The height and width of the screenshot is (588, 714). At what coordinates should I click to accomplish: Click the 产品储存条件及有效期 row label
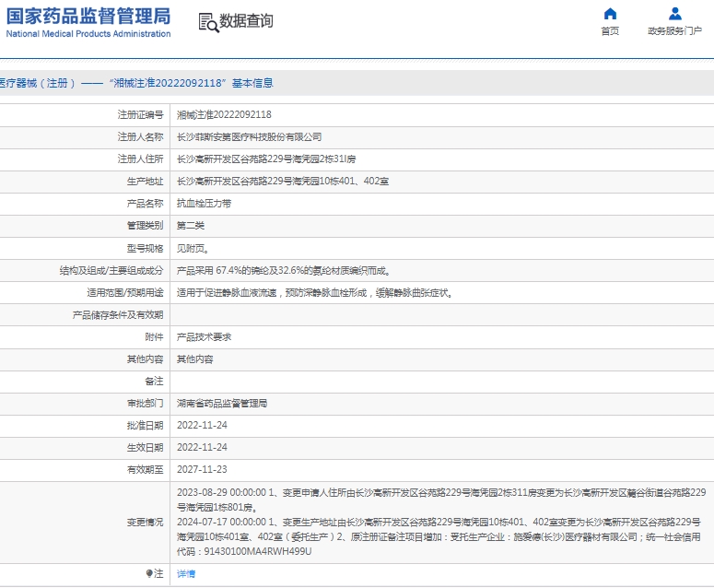[x=118, y=315]
